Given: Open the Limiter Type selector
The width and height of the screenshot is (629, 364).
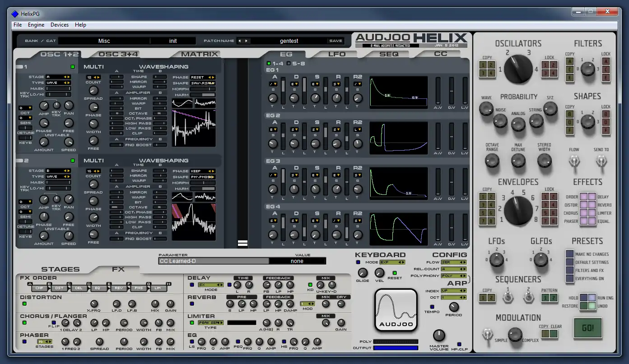Looking at the screenshot, I should click(211, 323).
